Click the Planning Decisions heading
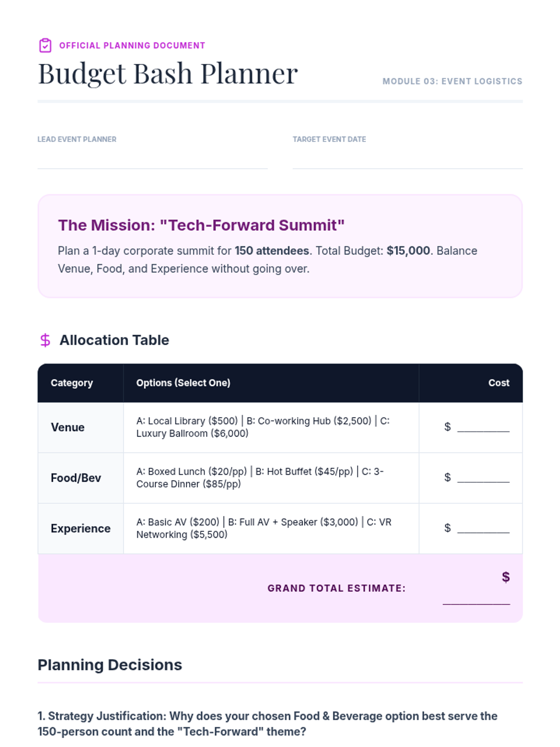560x747 pixels. pyautogui.click(x=110, y=665)
